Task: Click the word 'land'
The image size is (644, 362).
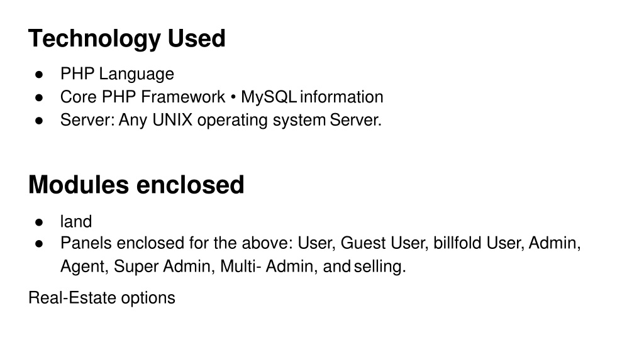Action: tap(76, 222)
